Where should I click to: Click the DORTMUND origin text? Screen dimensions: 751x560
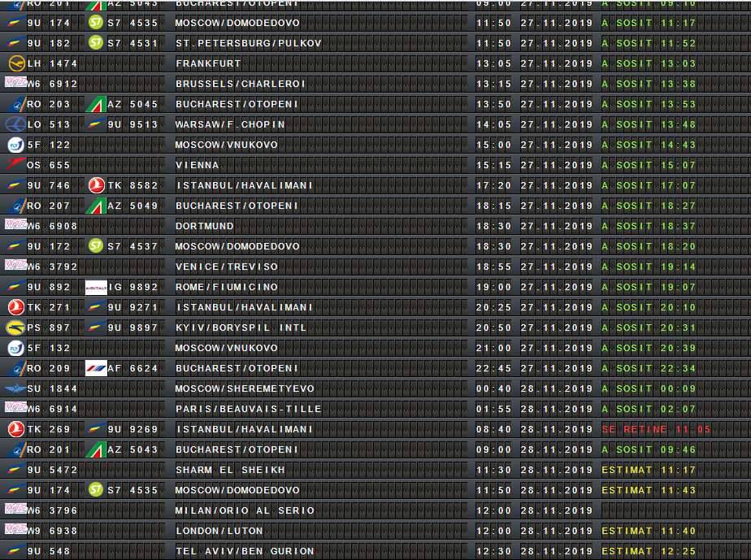[204, 226]
